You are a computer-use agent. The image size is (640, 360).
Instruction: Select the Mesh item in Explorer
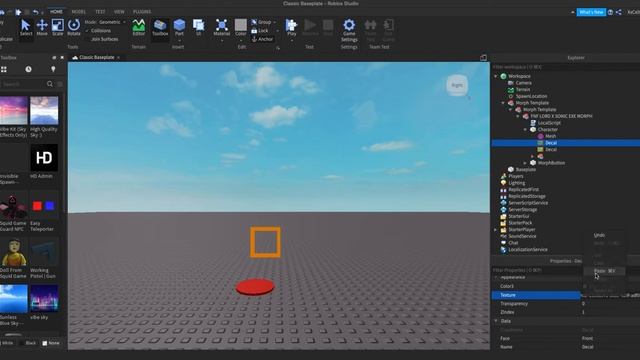550,136
